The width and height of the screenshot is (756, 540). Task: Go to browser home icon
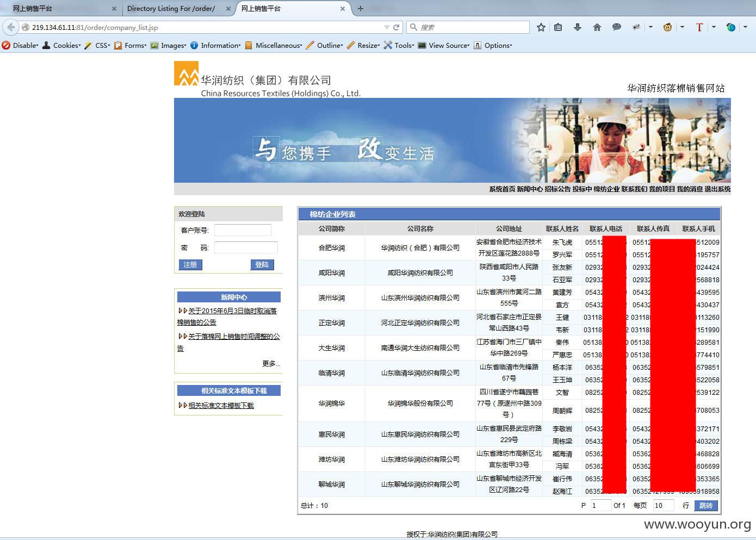click(597, 27)
